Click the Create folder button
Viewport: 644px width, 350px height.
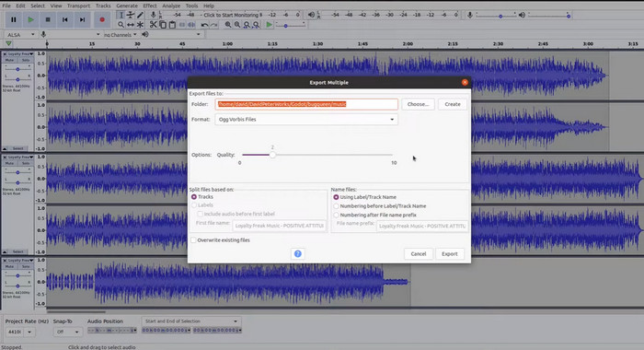(x=453, y=104)
